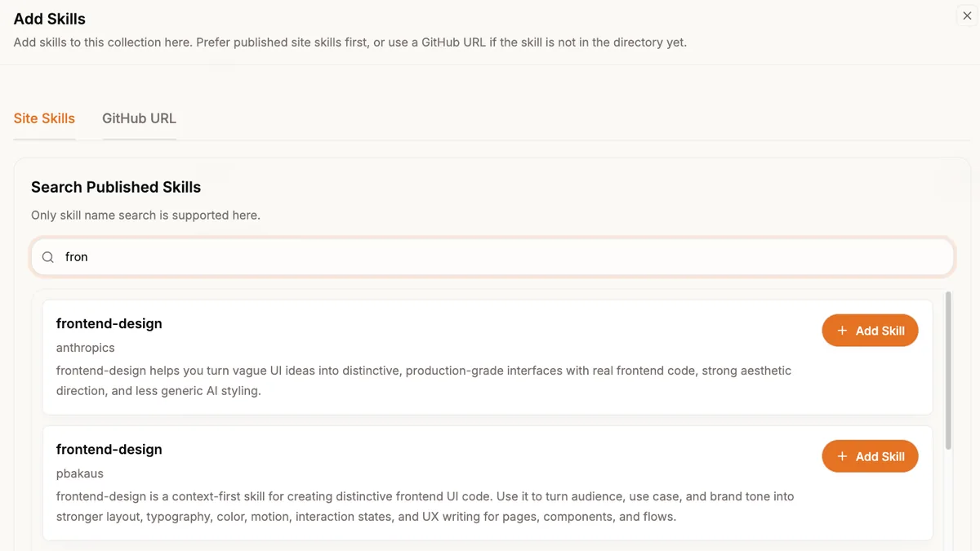Click the magnifier icon in search box
The width and height of the screenshot is (980, 551).
point(48,257)
